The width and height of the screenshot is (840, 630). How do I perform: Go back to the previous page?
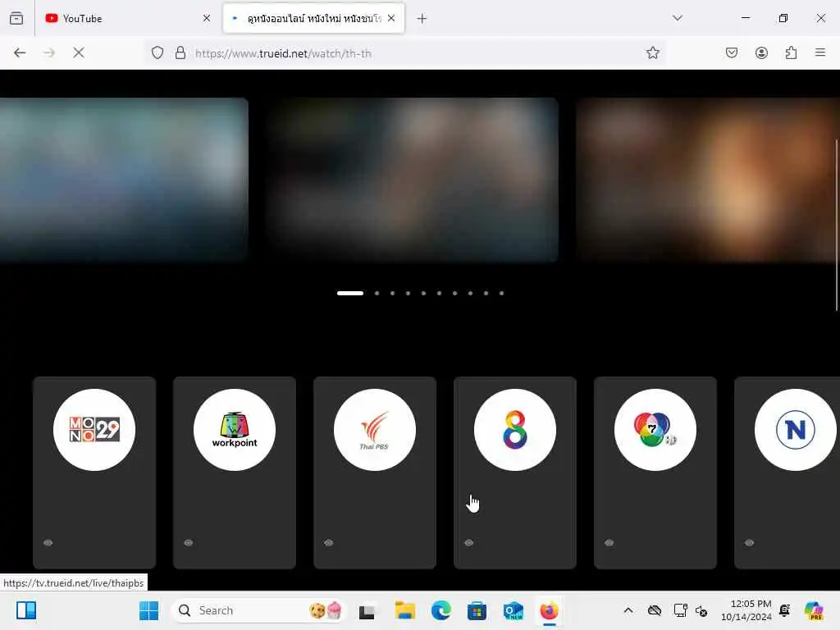coord(20,52)
